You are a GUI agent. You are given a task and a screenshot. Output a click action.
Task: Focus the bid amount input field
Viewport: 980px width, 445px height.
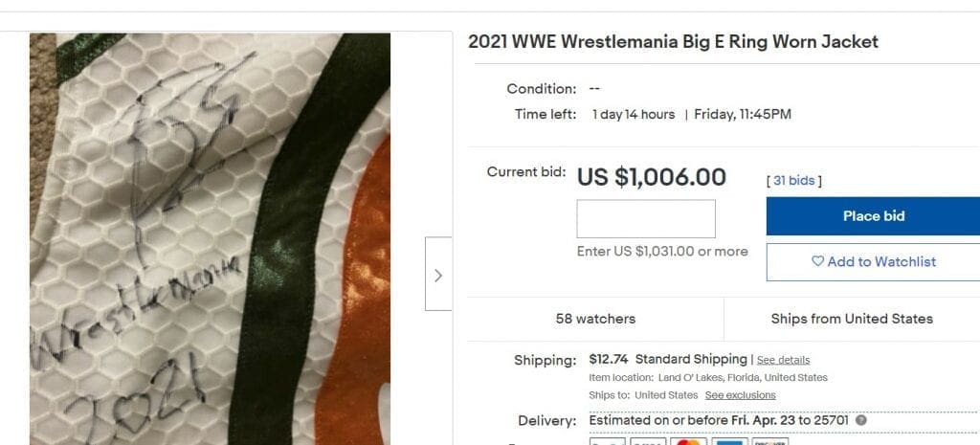[646, 219]
